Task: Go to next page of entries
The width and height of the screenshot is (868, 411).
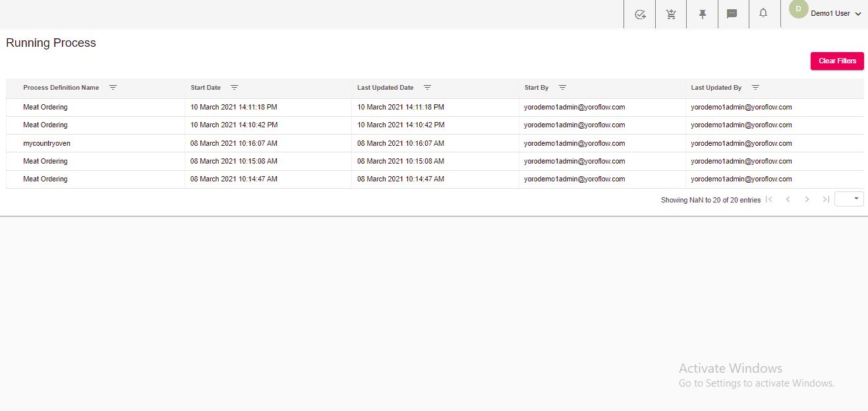Action: pos(807,199)
